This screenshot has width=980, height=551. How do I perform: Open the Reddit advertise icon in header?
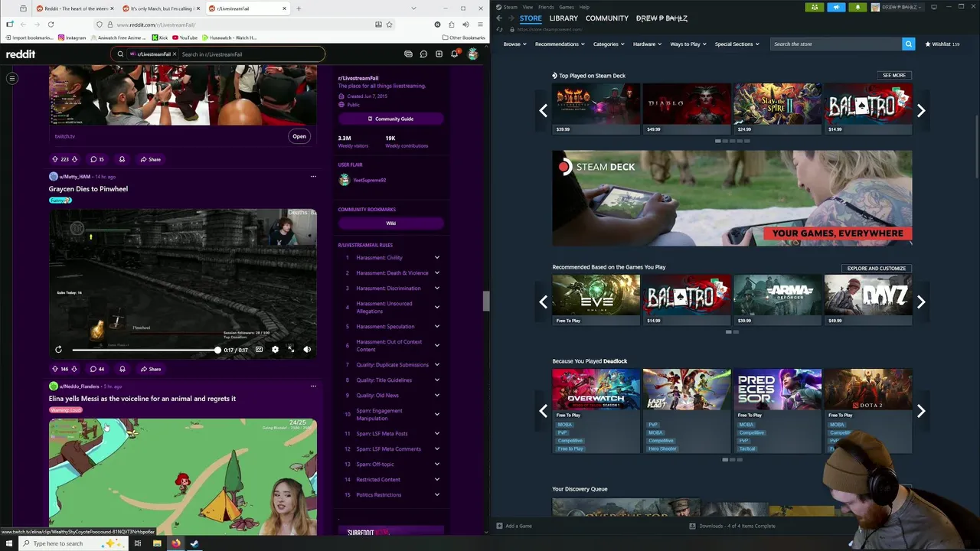click(x=408, y=54)
